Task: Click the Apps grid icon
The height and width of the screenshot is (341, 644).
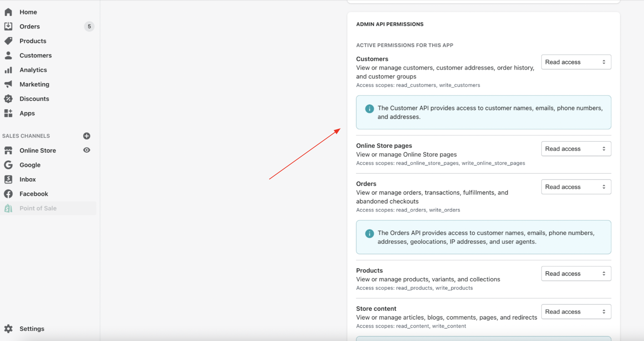Action: pyautogui.click(x=8, y=113)
